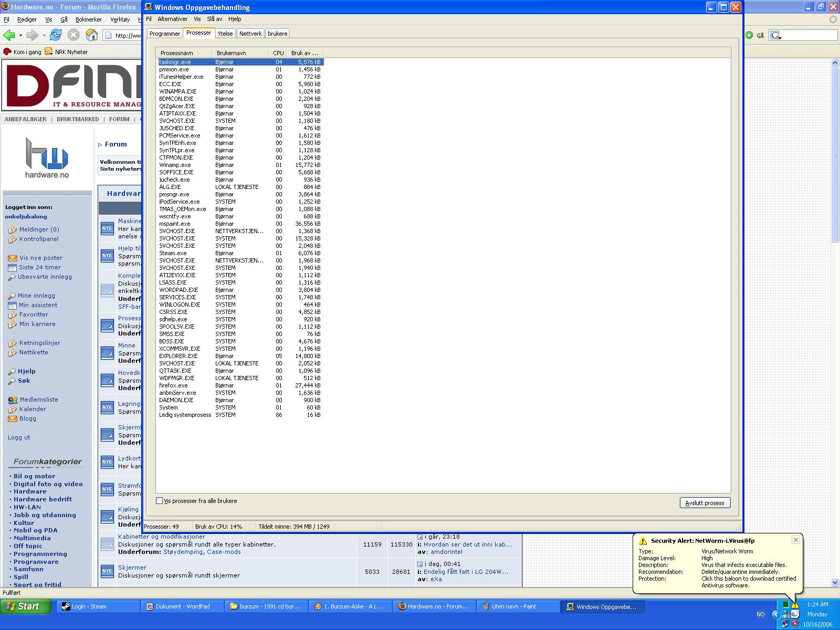Open Meldinger (0) in sidebar

39,229
